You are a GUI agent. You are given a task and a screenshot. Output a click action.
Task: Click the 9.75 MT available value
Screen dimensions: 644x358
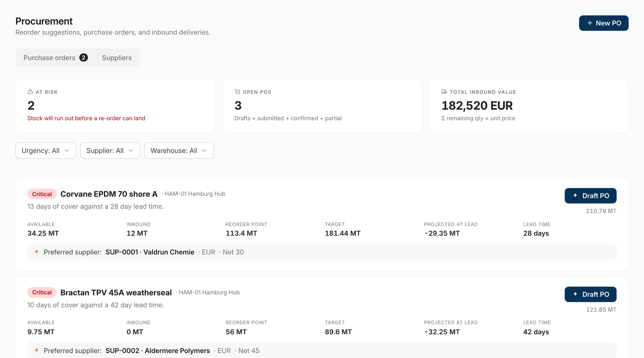pos(41,332)
